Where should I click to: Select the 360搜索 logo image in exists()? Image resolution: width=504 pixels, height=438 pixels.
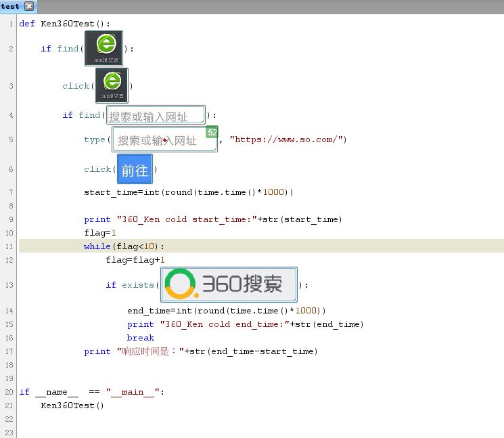click(229, 284)
